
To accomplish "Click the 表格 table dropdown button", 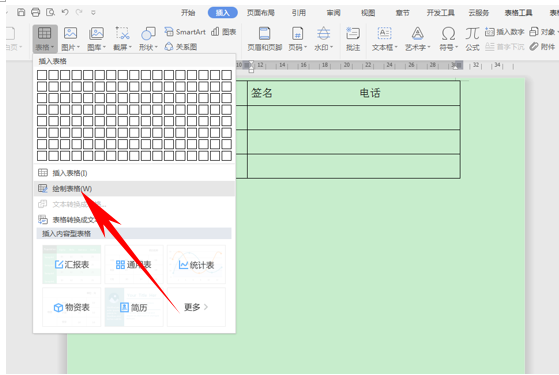I will pyautogui.click(x=45, y=38).
